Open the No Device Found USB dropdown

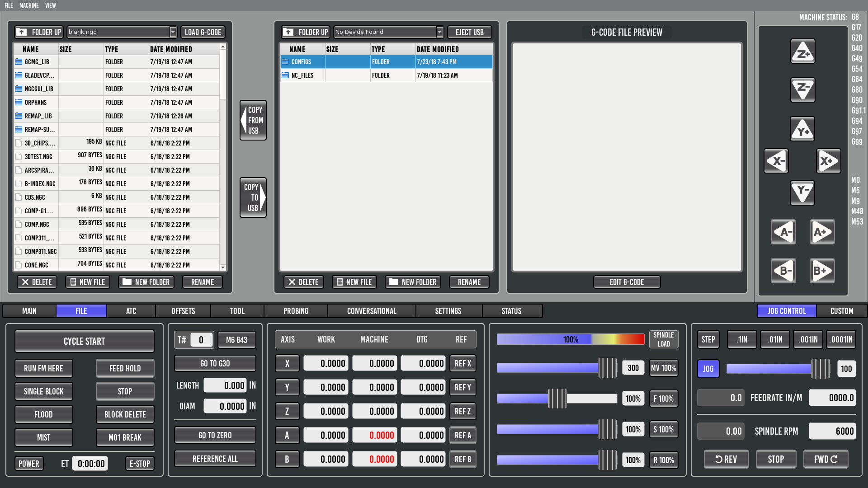point(388,32)
